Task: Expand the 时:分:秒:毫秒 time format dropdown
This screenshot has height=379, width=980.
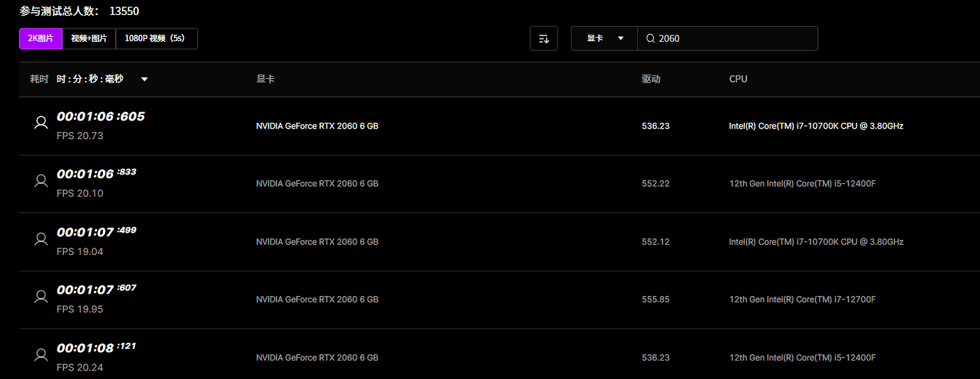Action: coord(144,79)
